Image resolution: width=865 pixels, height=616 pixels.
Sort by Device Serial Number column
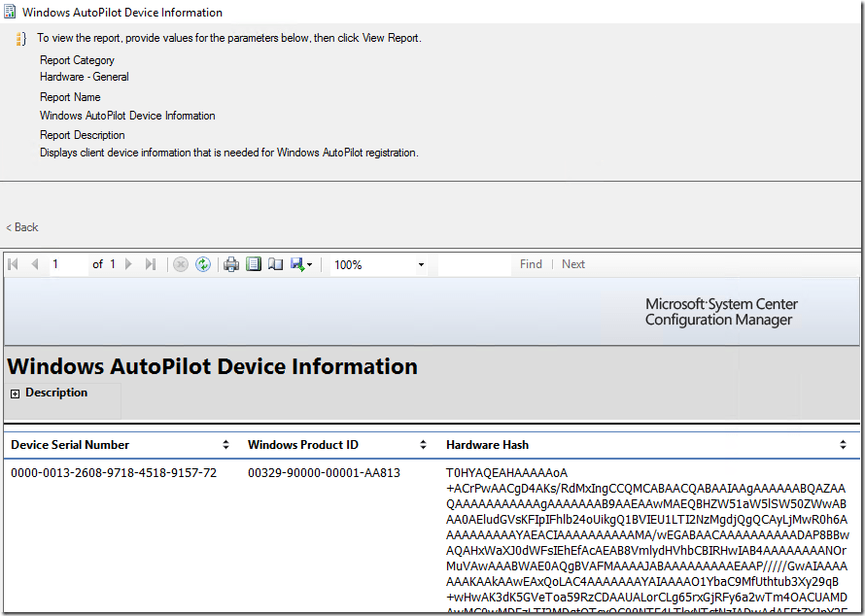click(x=225, y=445)
